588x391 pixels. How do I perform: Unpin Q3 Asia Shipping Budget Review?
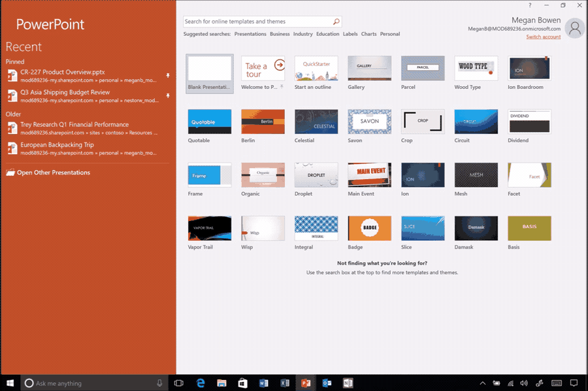point(168,96)
